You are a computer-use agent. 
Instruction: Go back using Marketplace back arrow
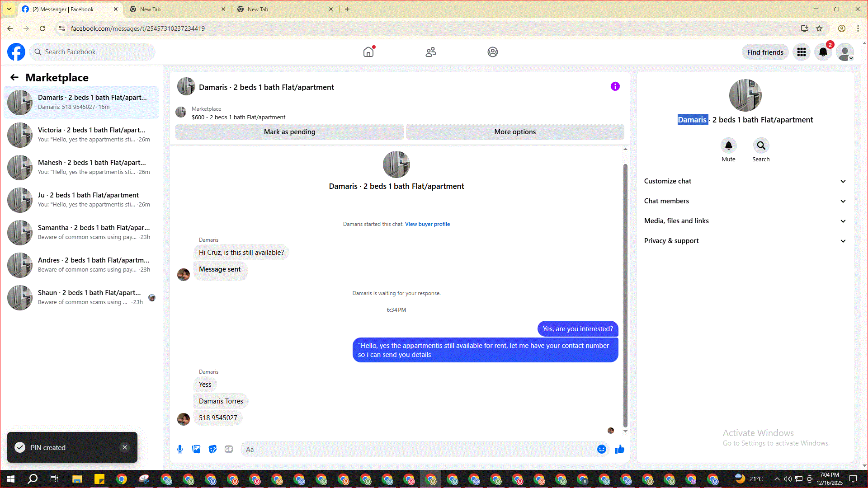14,77
